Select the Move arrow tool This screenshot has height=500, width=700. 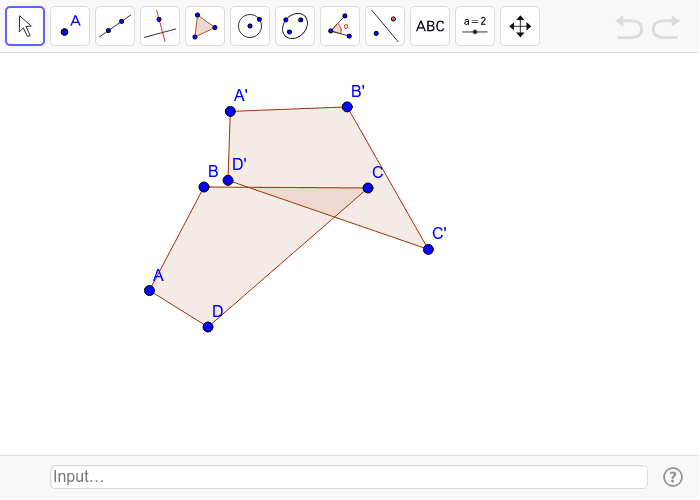tap(25, 26)
